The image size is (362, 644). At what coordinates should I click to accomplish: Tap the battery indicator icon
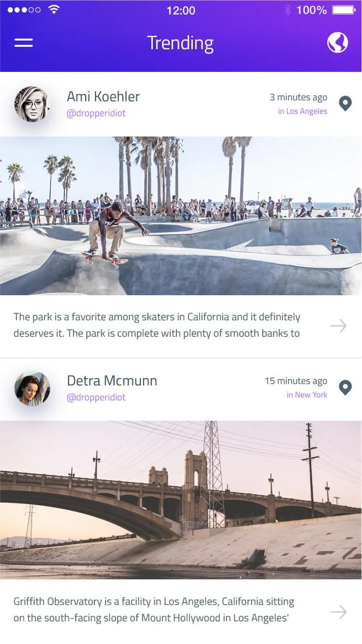coord(344,10)
